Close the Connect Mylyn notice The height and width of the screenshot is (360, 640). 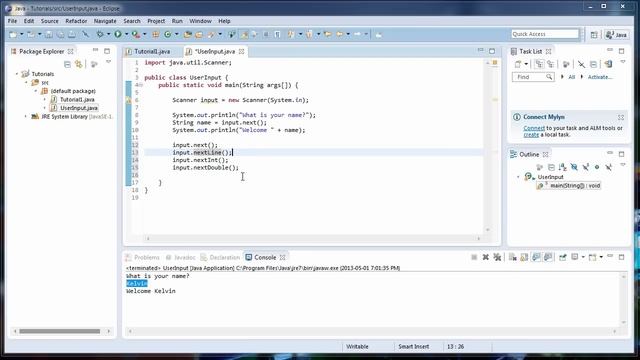(x=621, y=117)
